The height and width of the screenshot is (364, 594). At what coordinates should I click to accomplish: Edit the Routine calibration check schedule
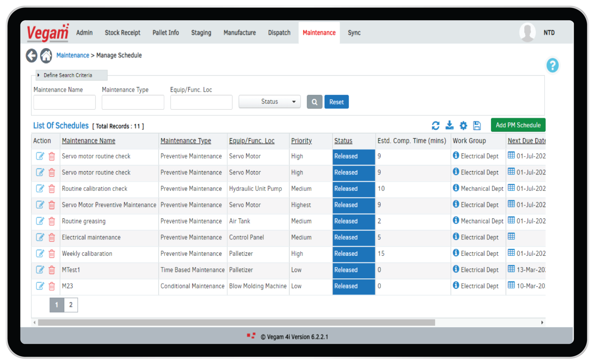(x=40, y=189)
